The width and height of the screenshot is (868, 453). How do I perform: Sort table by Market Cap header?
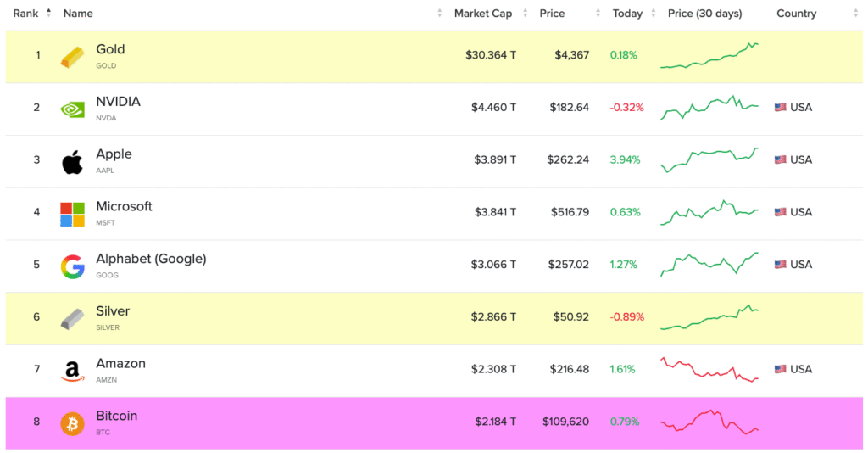click(482, 14)
